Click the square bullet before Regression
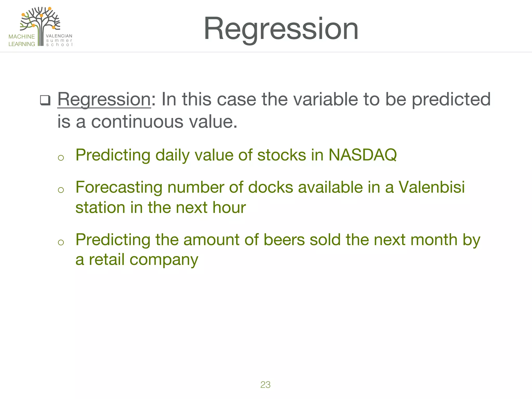This screenshot has height=399, width=532. pyautogui.click(x=45, y=100)
